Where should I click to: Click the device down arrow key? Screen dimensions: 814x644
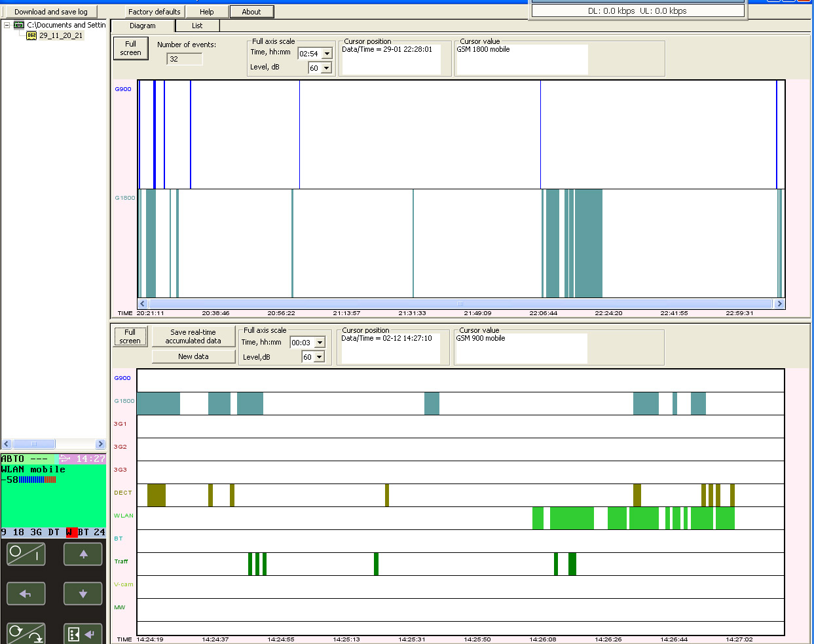[83, 594]
